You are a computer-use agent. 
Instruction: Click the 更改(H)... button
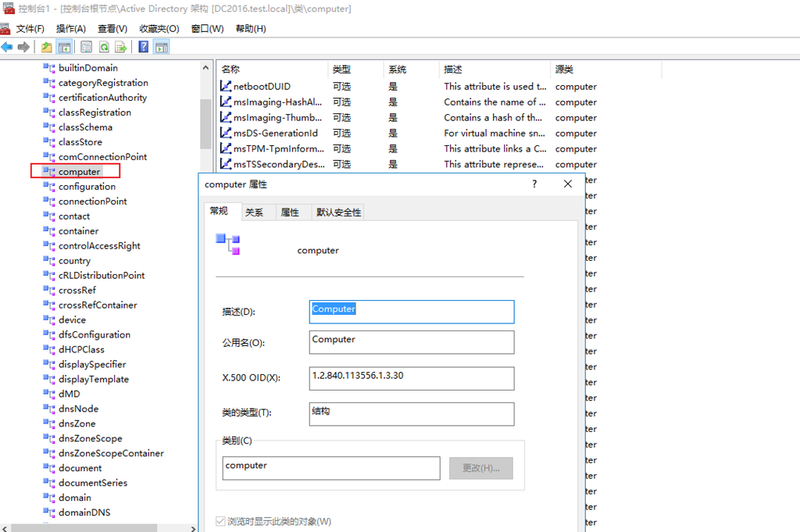pos(480,468)
